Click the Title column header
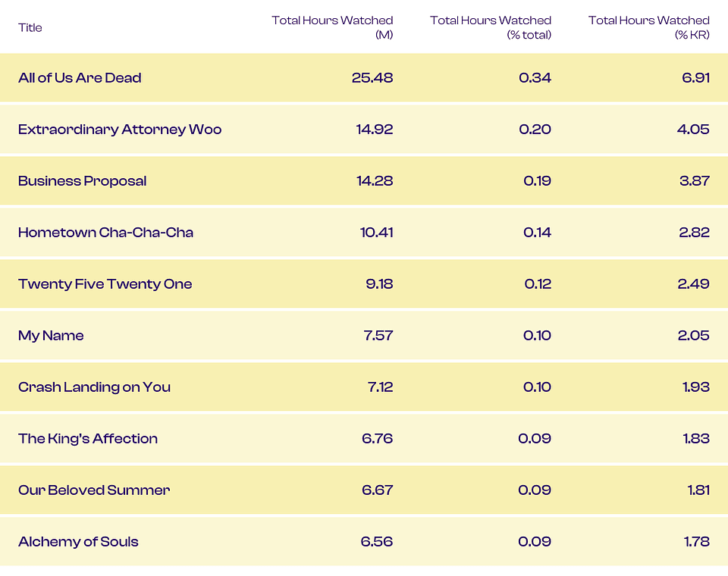Screen dimensions: 728x576 pos(30,28)
